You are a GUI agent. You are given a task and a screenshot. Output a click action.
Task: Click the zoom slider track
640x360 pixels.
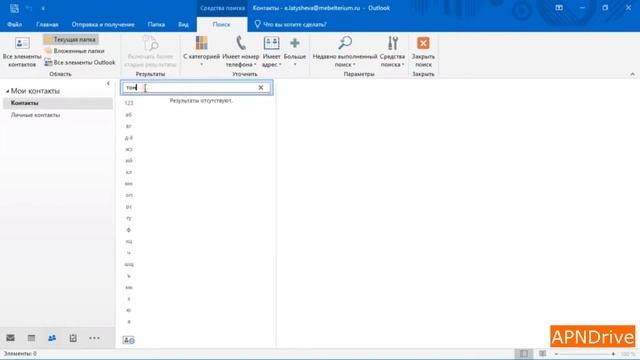[585, 354]
